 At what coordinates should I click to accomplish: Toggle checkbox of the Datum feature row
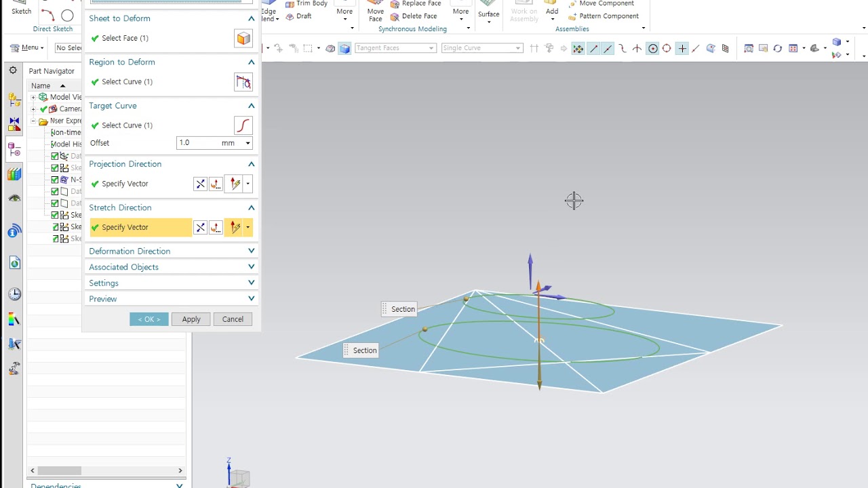pyautogui.click(x=55, y=156)
